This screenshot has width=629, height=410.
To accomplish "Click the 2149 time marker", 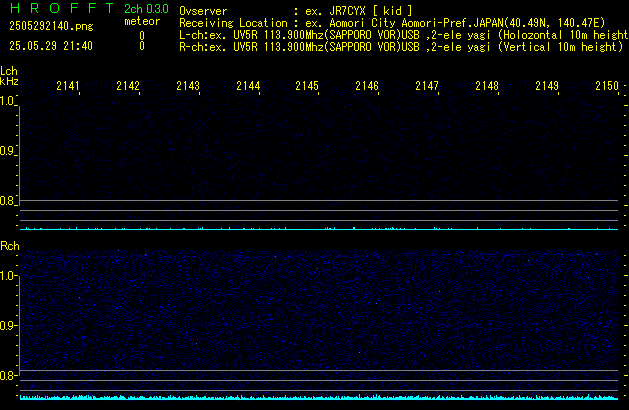I will click(x=547, y=86).
